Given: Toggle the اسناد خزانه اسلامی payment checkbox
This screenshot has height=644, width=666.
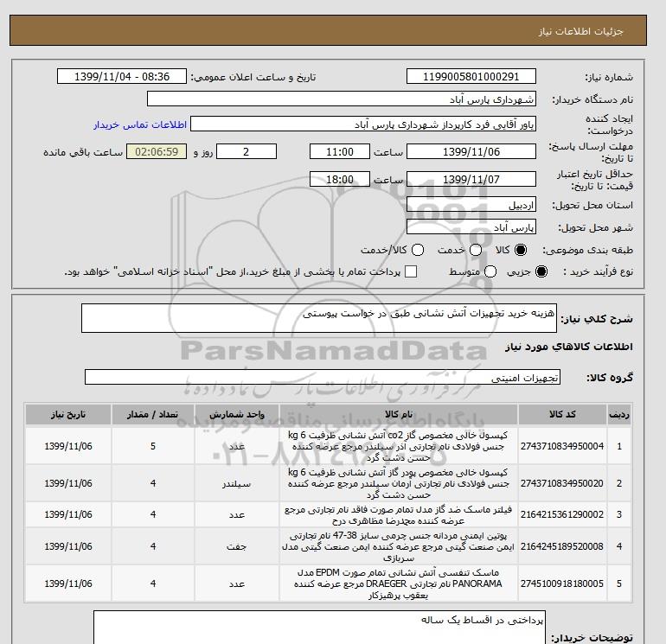Looking at the screenshot, I should 411,271.
